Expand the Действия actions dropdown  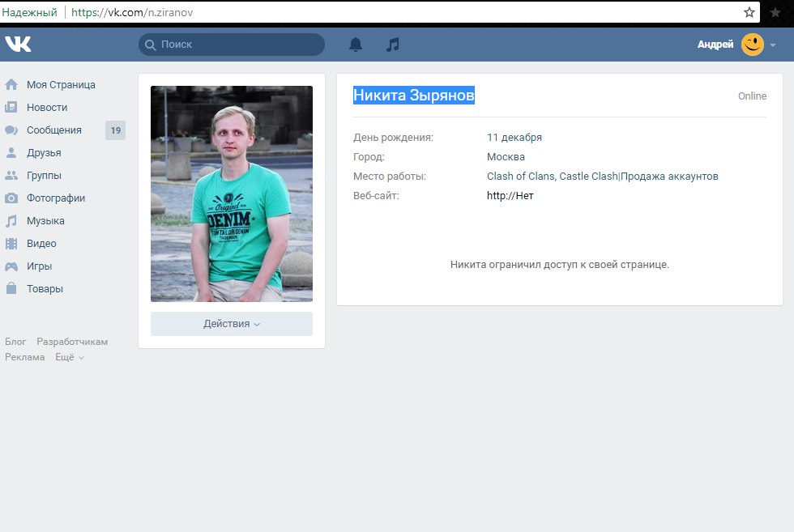tap(231, 324)
